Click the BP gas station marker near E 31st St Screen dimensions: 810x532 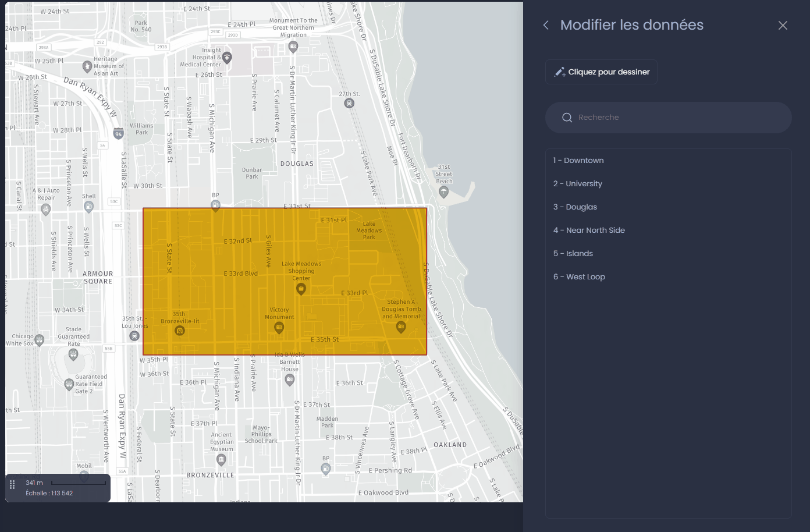(x=215, y=205)
